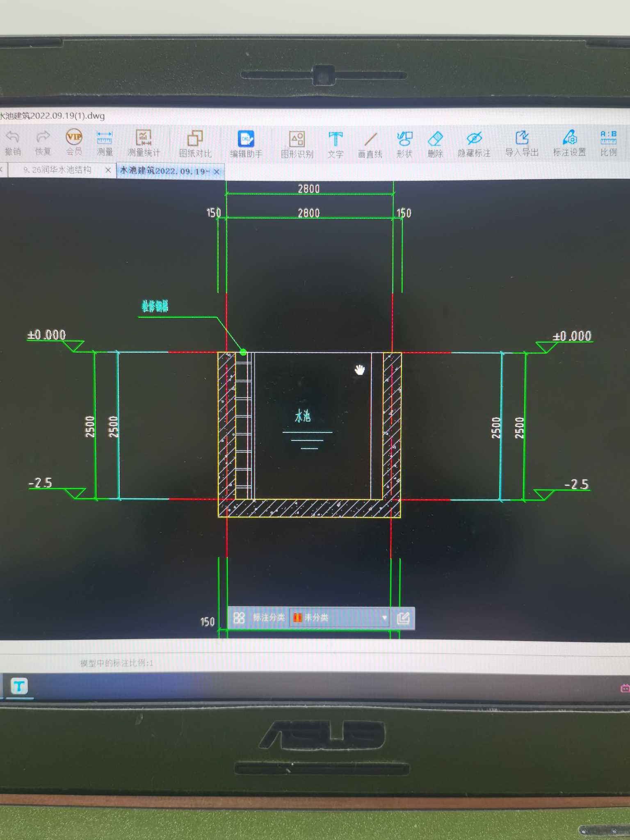Click the 水池 label in drawing

[x=303, y=416]
